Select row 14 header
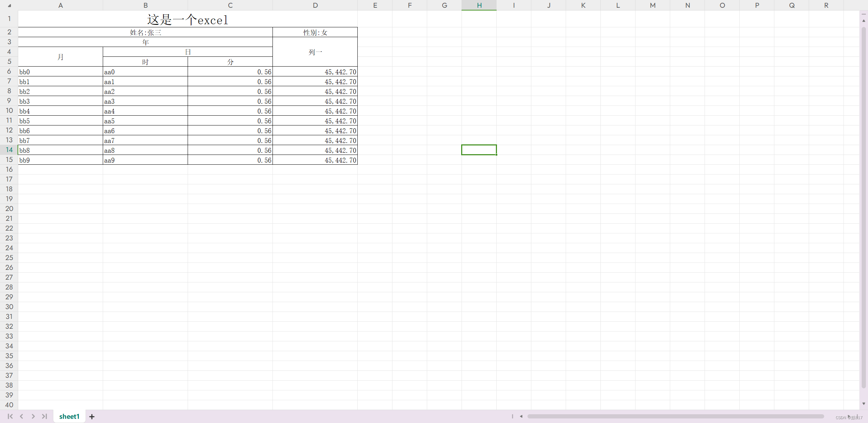 (x=9, y=150)
